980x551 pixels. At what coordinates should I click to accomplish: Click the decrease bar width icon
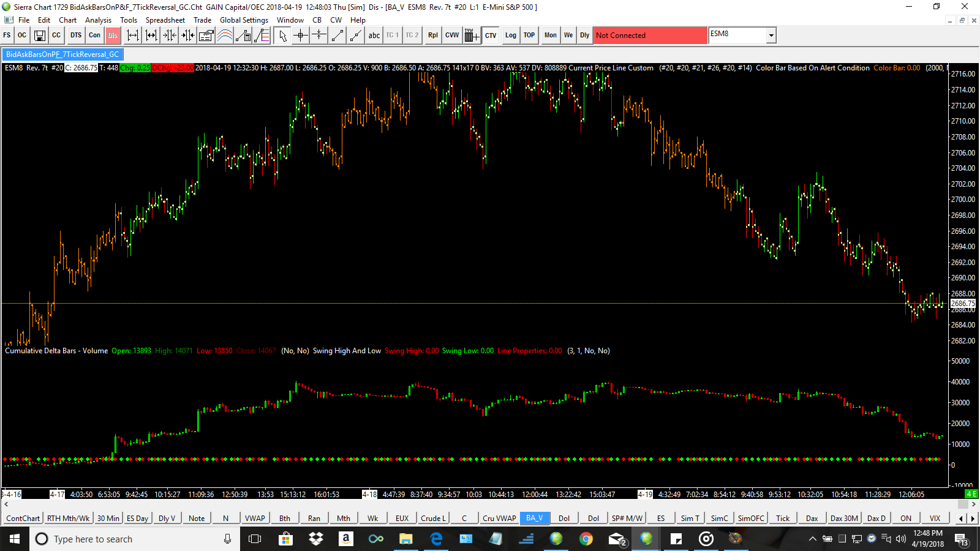(188, 36)
